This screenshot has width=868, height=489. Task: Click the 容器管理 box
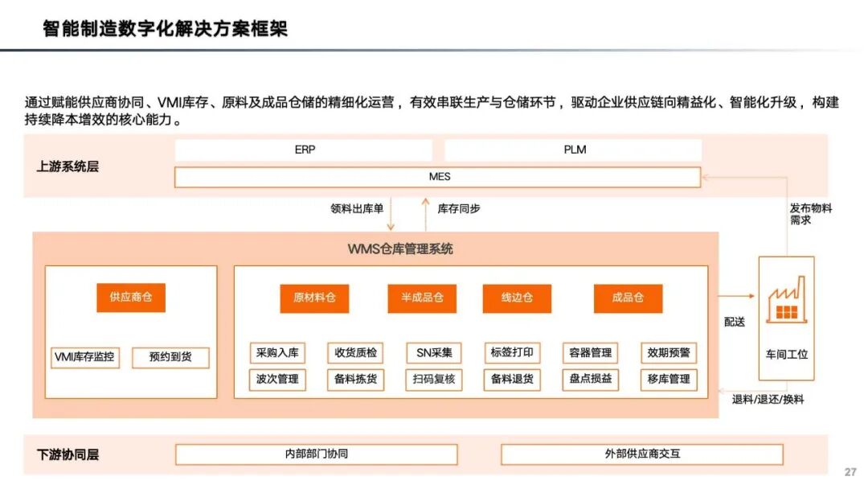590,353
